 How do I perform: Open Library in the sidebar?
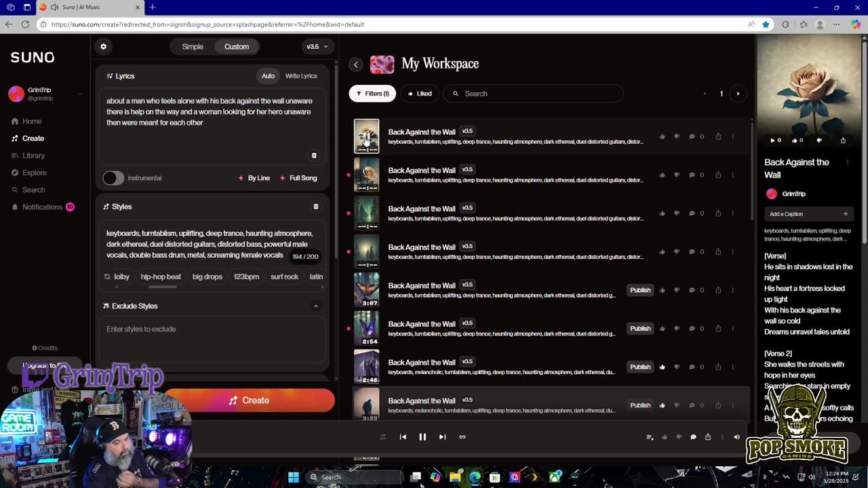[33, 156]
